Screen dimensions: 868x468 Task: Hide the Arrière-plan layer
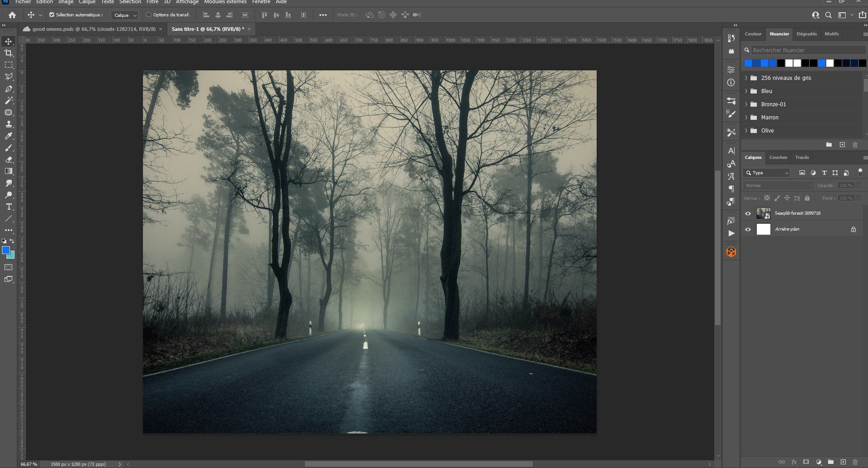[748, 230]
